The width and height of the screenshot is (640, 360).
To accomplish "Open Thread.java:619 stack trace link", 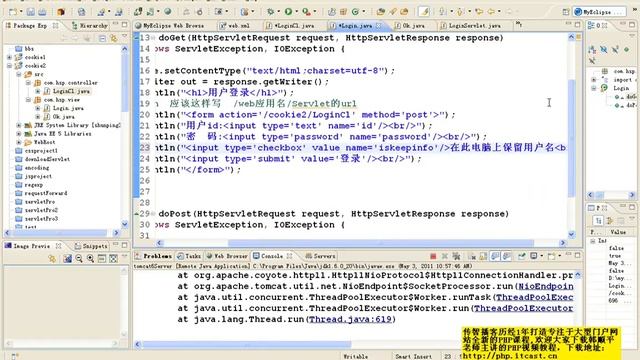I will pos(350,319).
